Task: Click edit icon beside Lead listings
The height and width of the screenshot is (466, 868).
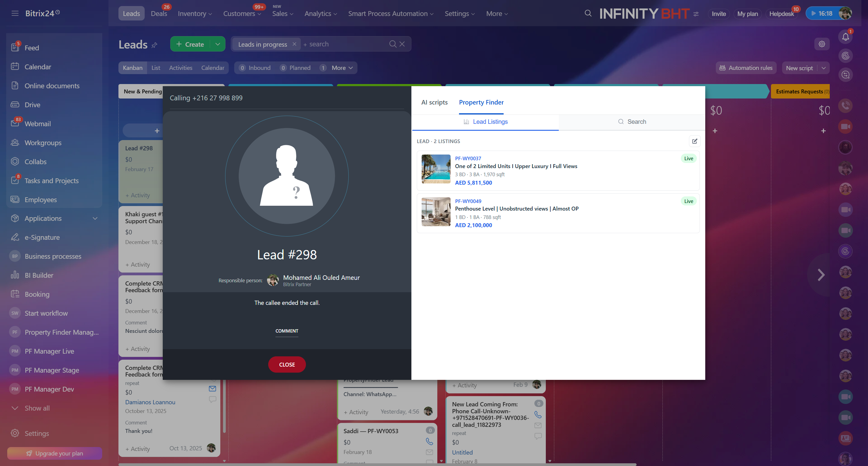Action: tap(694, 141)
